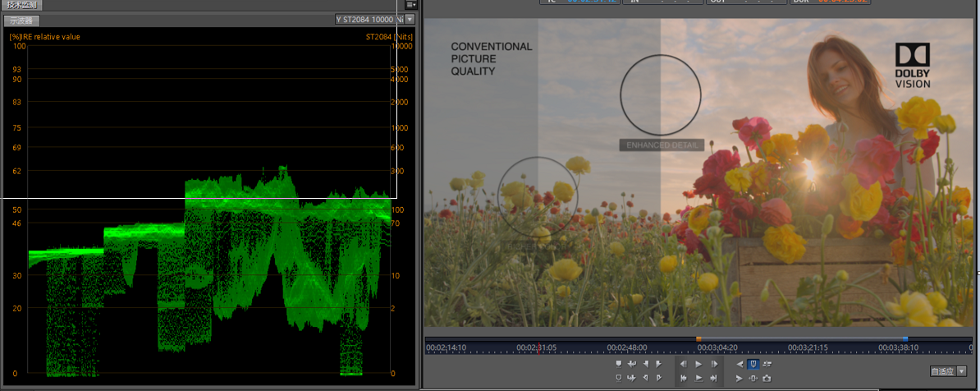The height and width of the screenshot is (391, 980).
Task: Click timecode 00:03:38:10 on the ruler
Action: (899, 347)
